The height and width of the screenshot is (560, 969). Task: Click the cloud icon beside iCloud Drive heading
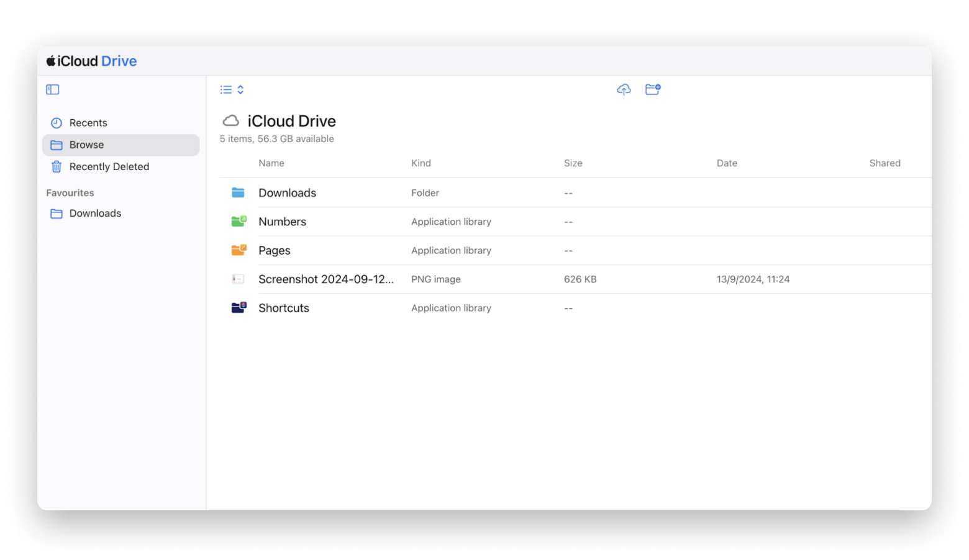231,120
